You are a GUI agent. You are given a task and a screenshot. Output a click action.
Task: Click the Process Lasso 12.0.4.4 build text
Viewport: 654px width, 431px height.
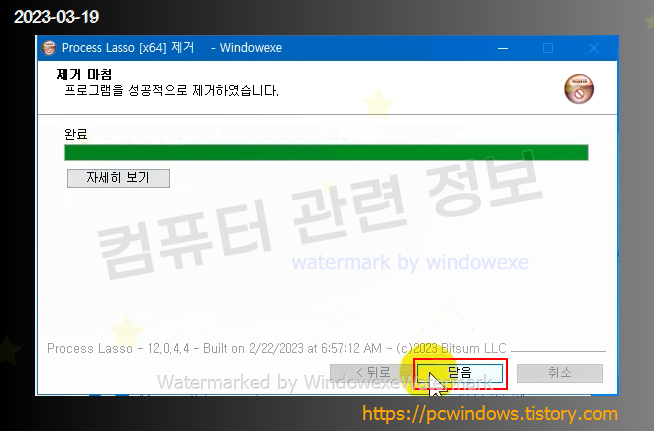click(x=277, y=348)
